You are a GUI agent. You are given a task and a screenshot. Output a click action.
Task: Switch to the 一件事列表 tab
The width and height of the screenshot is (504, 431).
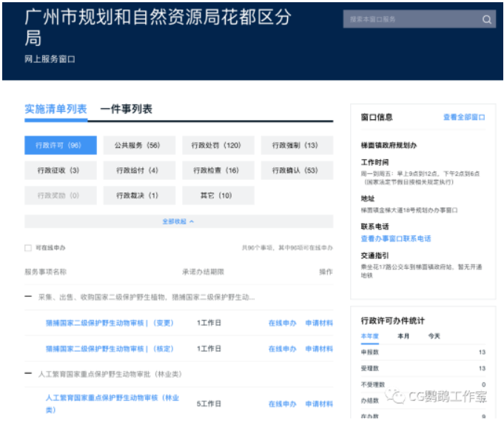pos(126,109)
